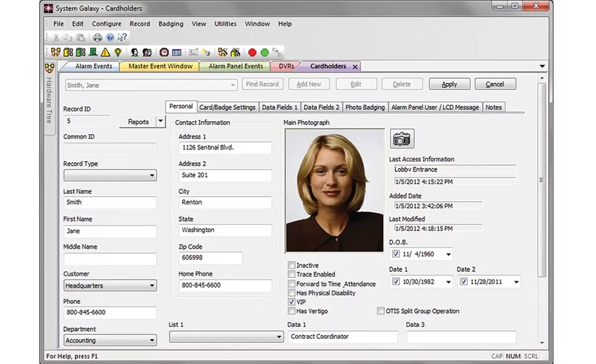Toggle the Date 1 checkbox
This screenshot has height=364, width=596.
pyautogui.click(x=396, y=281)
